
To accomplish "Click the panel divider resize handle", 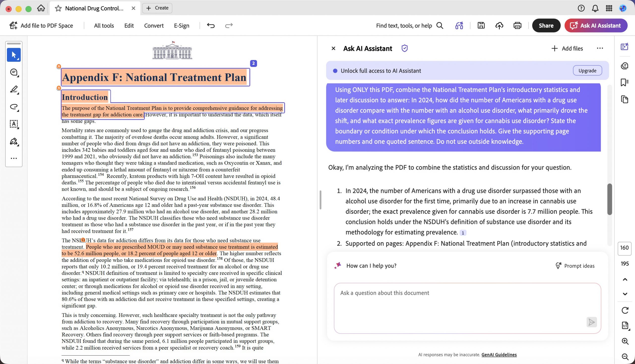I will (x=320, y=200).
